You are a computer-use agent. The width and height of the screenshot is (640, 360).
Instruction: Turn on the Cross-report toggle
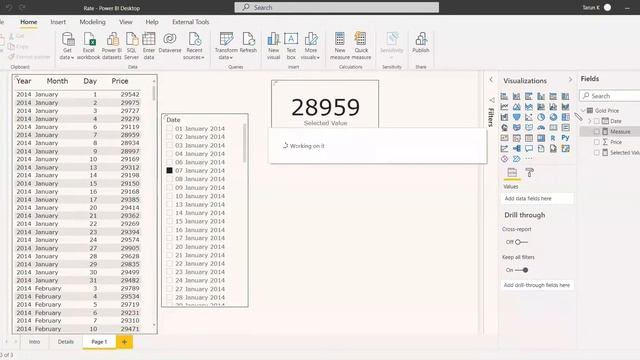[x=520, y=242]
